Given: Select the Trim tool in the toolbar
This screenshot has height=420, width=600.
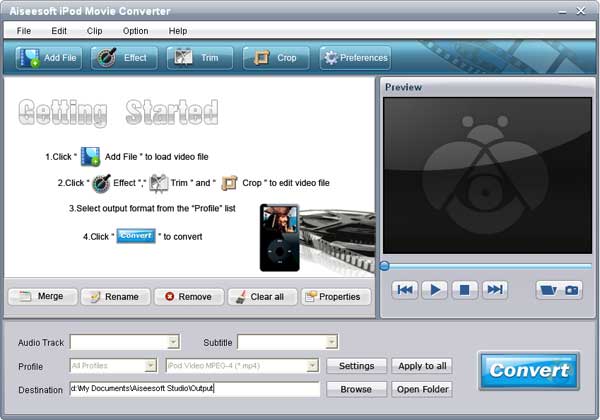Looking at the screenshot, I should (x=199, y=58).
